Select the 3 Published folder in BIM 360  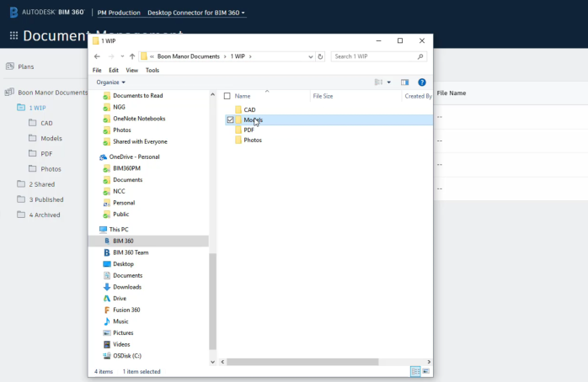pyautogui.click(x=45, y=199)
